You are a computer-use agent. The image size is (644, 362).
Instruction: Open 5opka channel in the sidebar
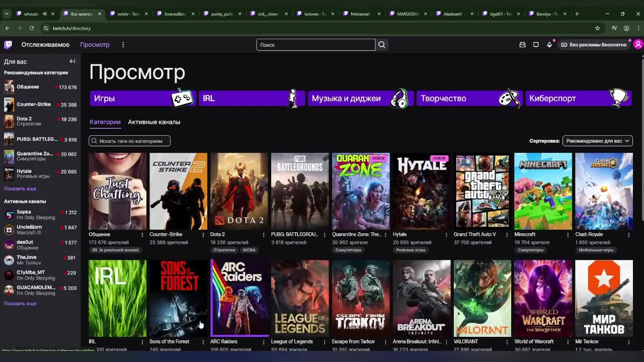tap(40, 215)
